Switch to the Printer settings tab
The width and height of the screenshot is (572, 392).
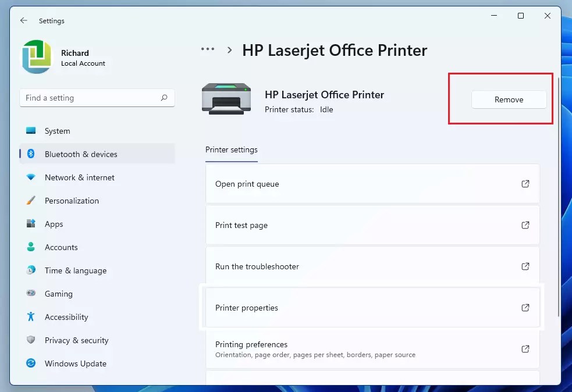click(231, 149)
